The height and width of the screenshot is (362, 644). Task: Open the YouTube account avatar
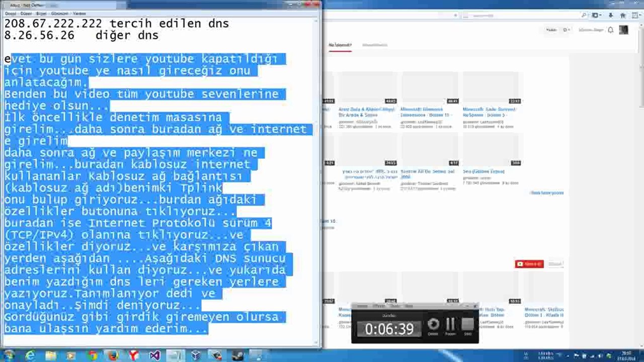(x=623, y=30)
